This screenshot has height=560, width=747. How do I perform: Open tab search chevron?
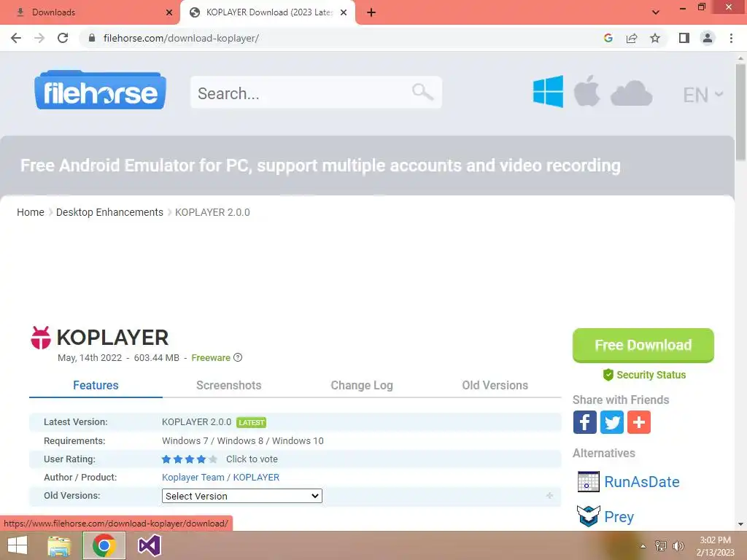656,12
